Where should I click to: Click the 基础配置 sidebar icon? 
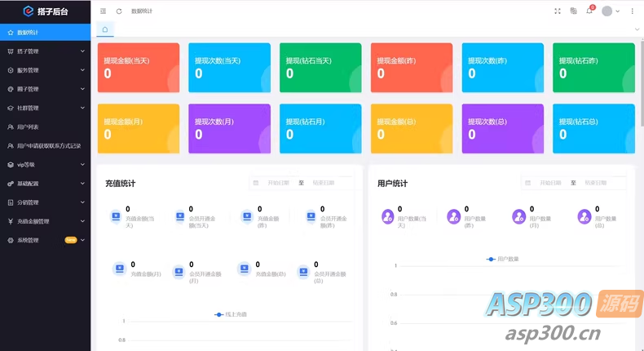11,184
